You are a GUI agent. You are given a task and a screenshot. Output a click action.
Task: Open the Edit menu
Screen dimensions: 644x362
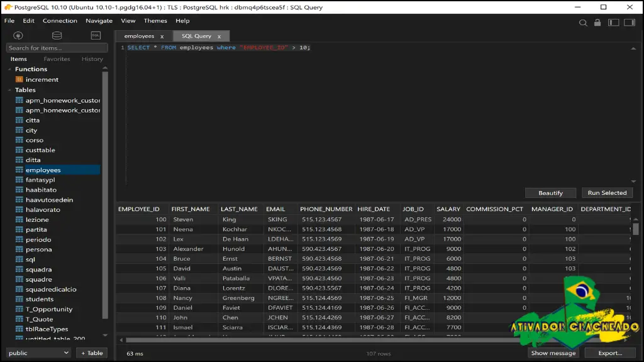[28, 21]
